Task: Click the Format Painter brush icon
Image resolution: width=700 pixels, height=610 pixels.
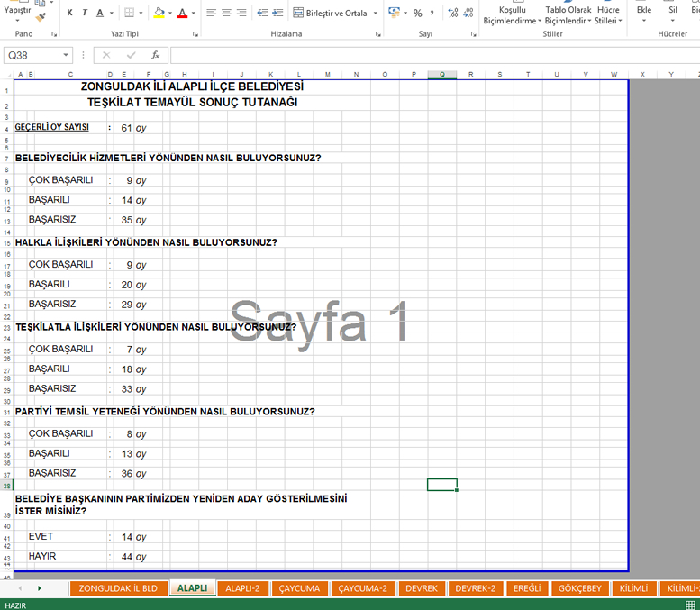Action: click(41, 17)
